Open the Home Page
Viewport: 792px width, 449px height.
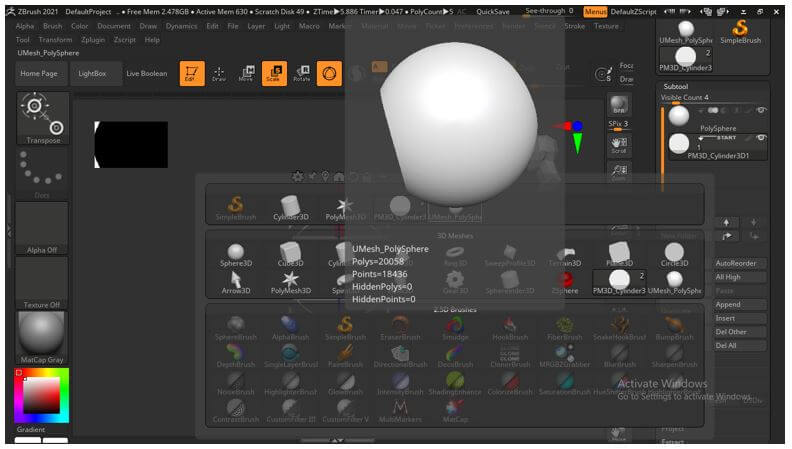coord(39,74)
